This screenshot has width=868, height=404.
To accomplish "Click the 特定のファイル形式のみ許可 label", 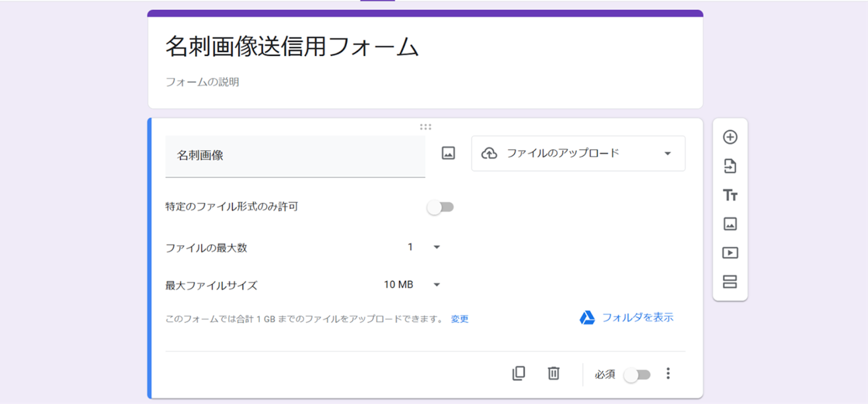I will coord(232,207).
